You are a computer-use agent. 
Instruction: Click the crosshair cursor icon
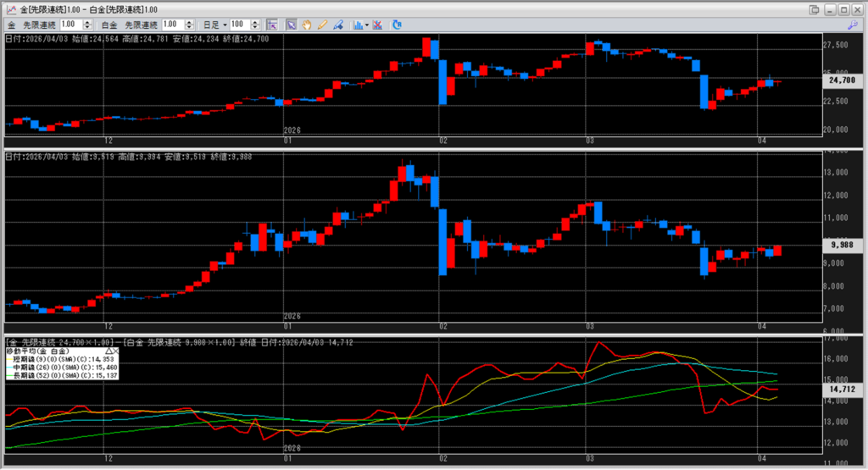click(x=272, y=25)
